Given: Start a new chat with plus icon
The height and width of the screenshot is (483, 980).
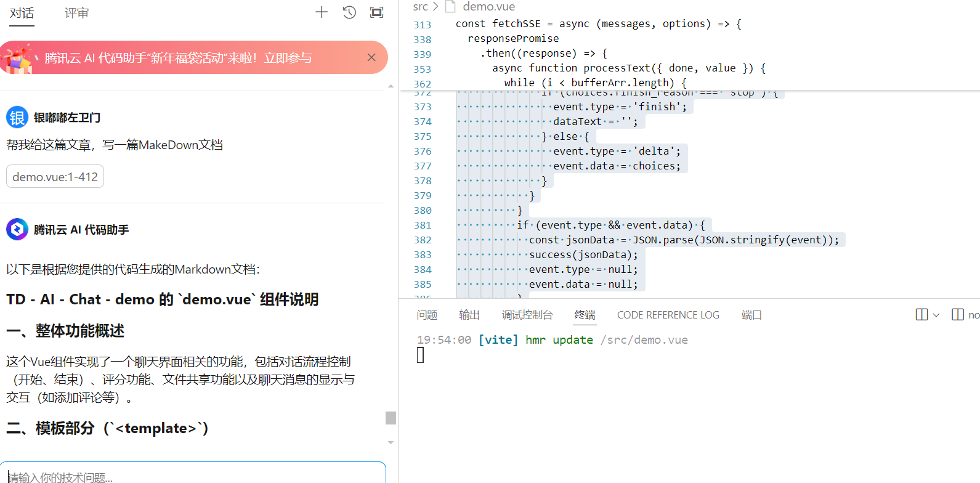Looking at the screenshot, I should click(322, 12).
